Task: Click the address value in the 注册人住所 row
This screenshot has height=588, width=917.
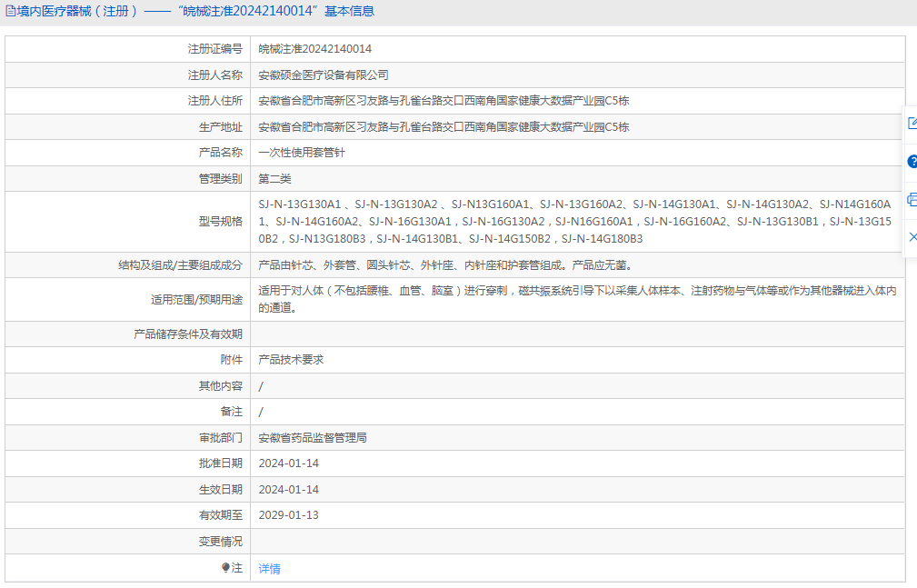Action: [x=444, y=101]
